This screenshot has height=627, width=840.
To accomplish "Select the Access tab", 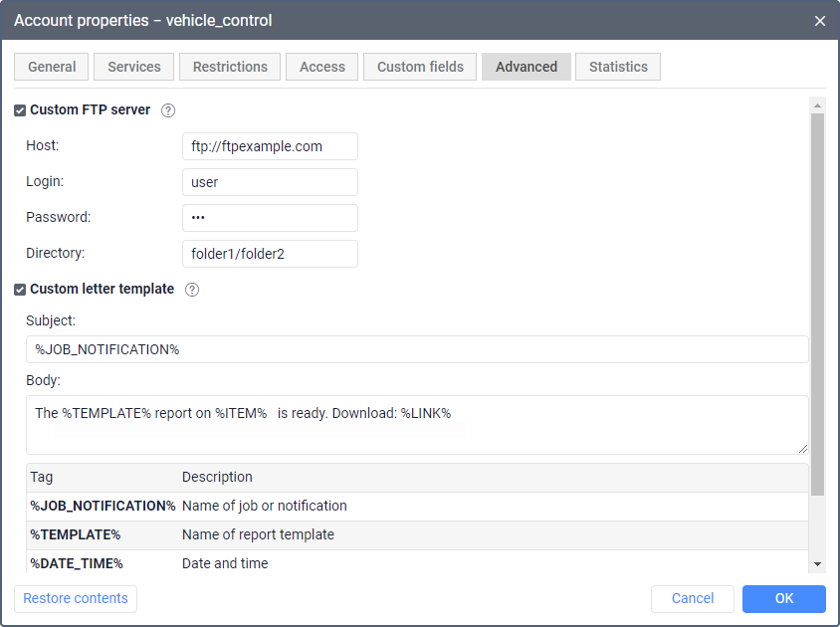I will pyautogui.click(x=322, y=67).
